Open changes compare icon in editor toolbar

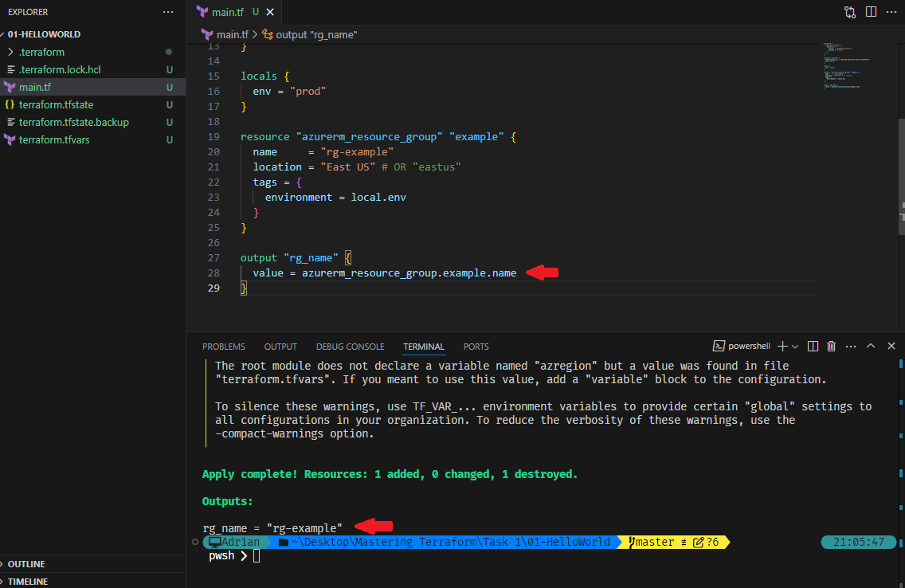849,11
